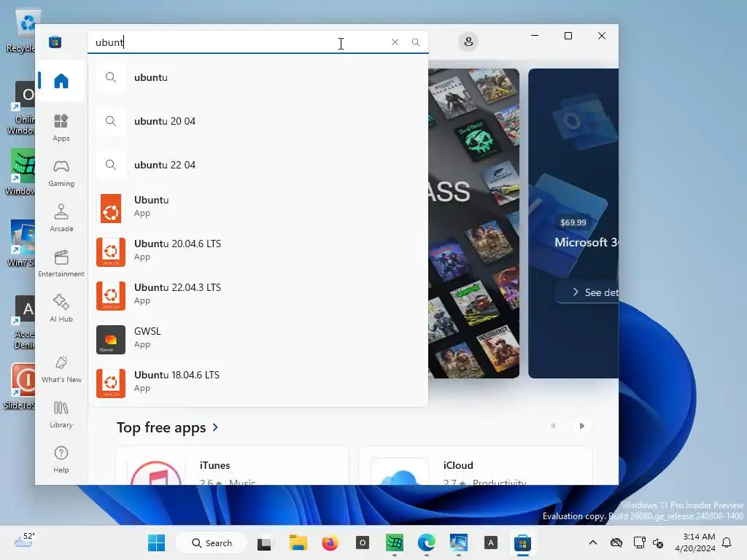
Task: Open the iTunes app card
Action: tap(232, 466)
